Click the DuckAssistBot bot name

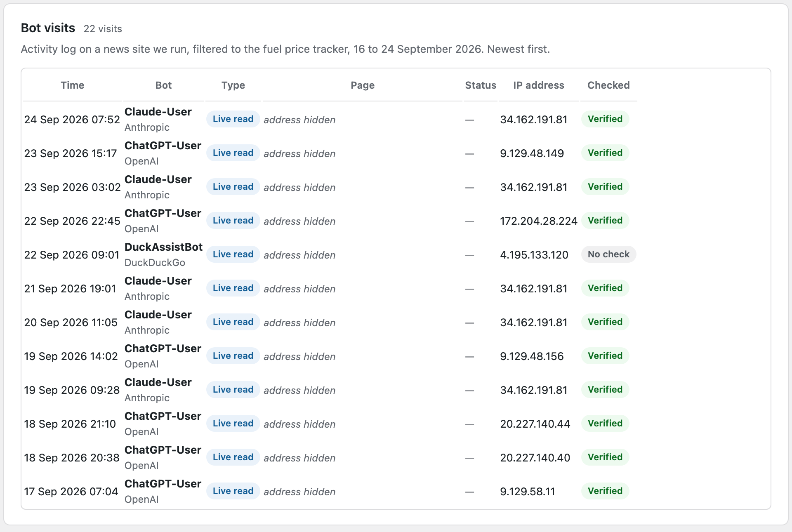[163, 247]
